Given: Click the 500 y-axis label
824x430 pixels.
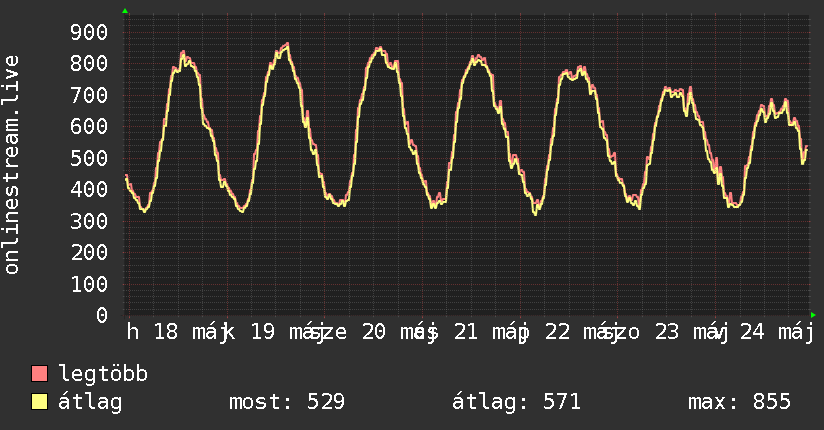Looking at the screenshot, I should pyautogui.click(x=89, y=158).
